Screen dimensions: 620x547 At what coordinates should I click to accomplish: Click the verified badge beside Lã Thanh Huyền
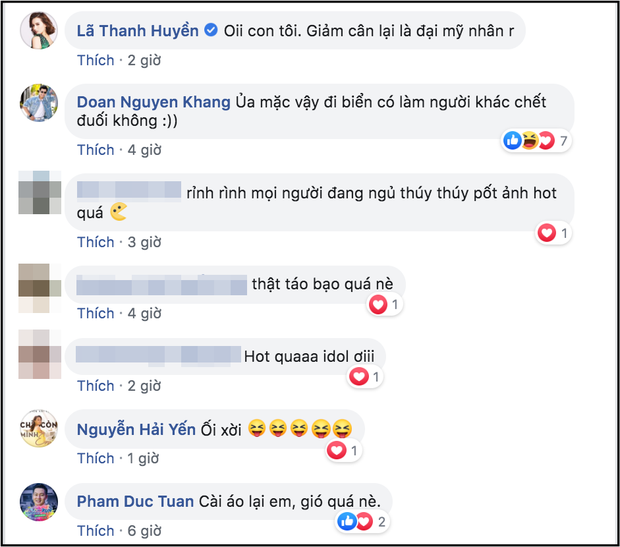(211, 30)
